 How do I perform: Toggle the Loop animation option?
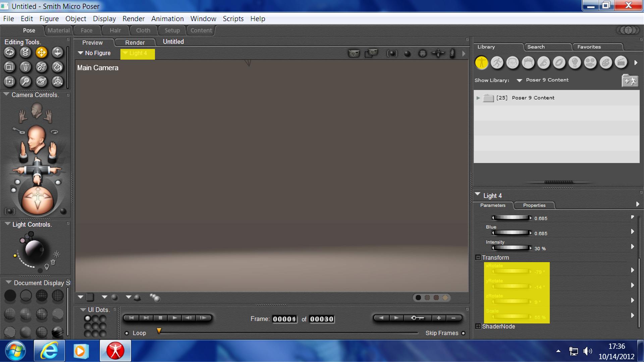tap(127, 333)
